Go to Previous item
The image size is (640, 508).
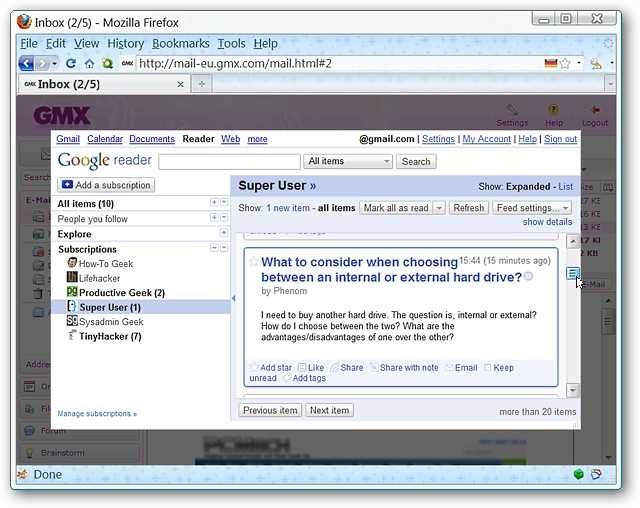click(270, 410)
